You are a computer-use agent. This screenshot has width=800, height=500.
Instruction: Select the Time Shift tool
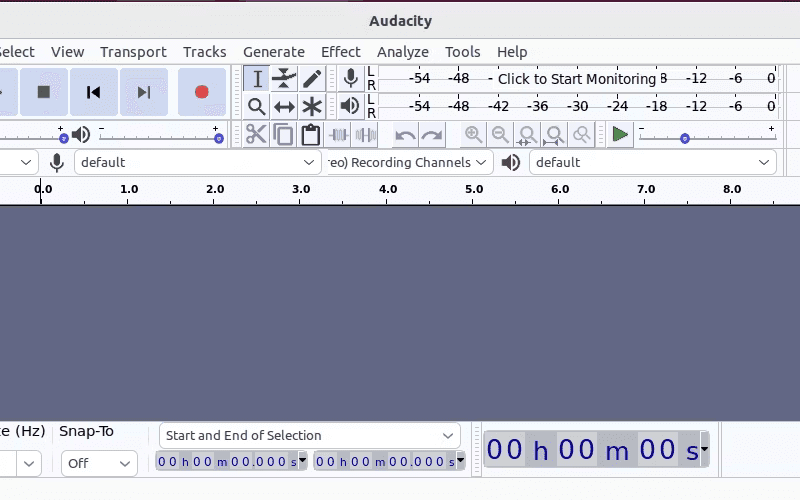(x=284, y=107)
